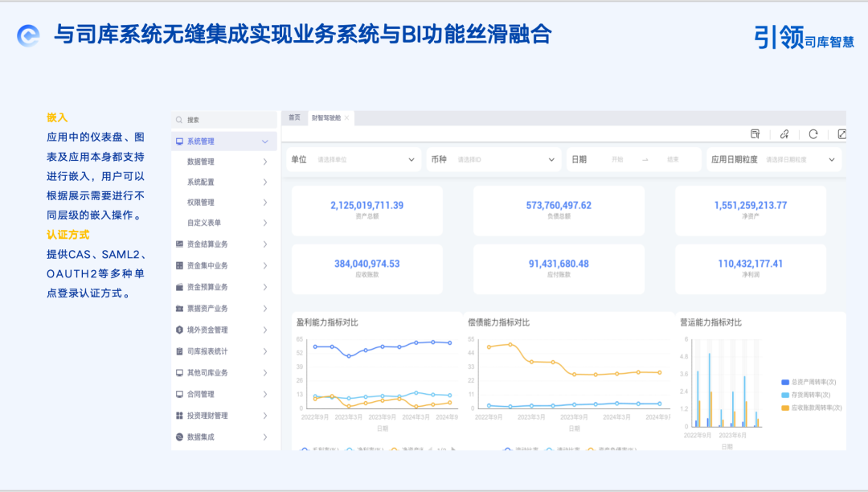The height and width of the screenshot is (492, 868).
Task: Open the 币种 dropdown to choose ID
Action: point(506,159)
